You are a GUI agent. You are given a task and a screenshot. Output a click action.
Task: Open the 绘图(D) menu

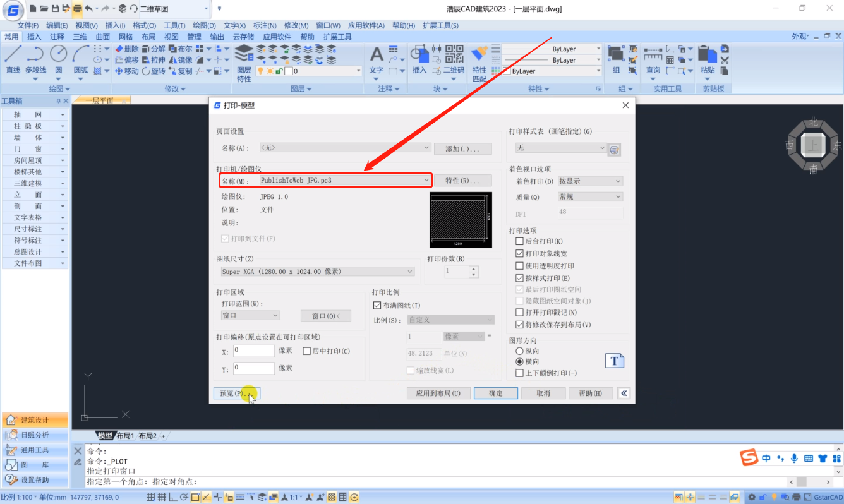click(204, 25)
